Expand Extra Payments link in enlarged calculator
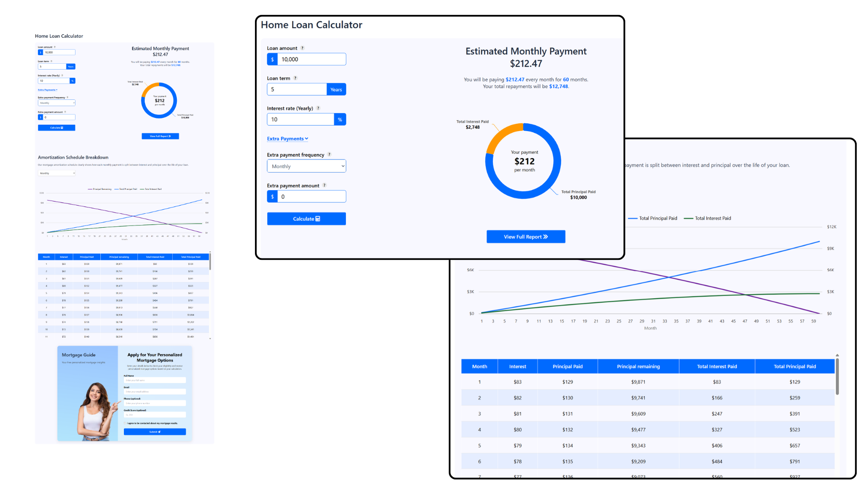868x488 pixels. pyautogui.click(x=288, y=139)
